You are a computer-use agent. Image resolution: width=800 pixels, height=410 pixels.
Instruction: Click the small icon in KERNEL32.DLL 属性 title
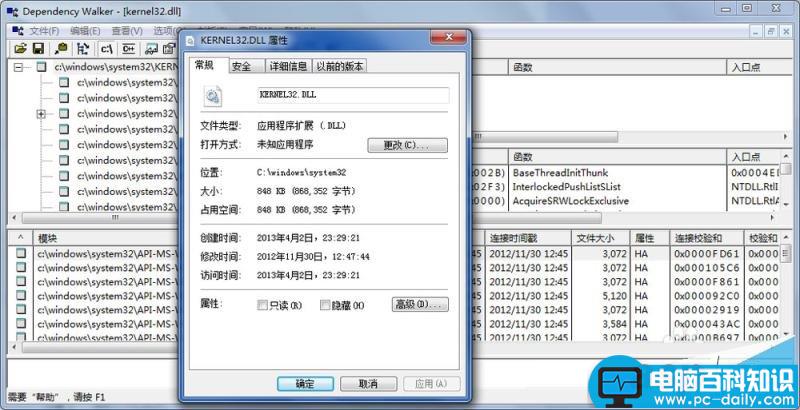click(x=190, y=40)
